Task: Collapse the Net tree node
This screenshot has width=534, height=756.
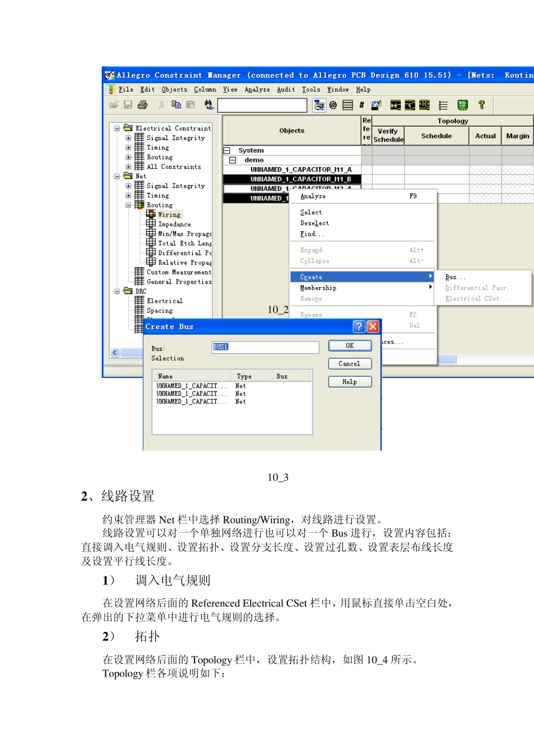Action: click(x=117, y=176)
